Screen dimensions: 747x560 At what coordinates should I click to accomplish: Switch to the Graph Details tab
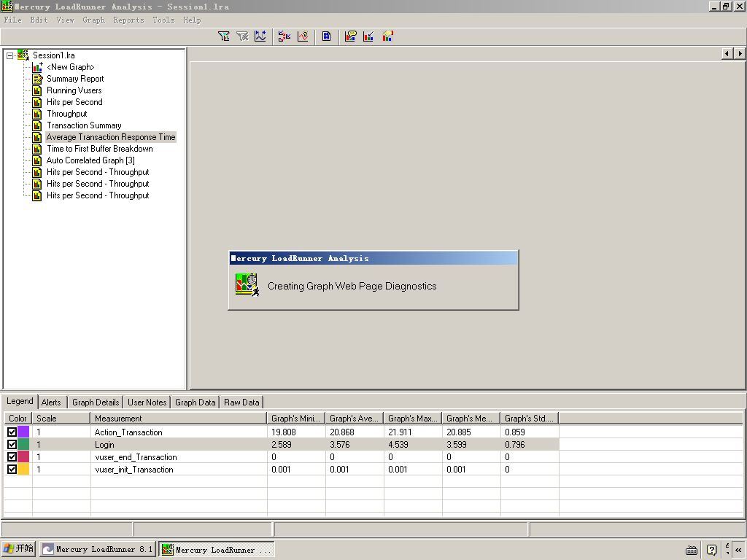(96, 402)
